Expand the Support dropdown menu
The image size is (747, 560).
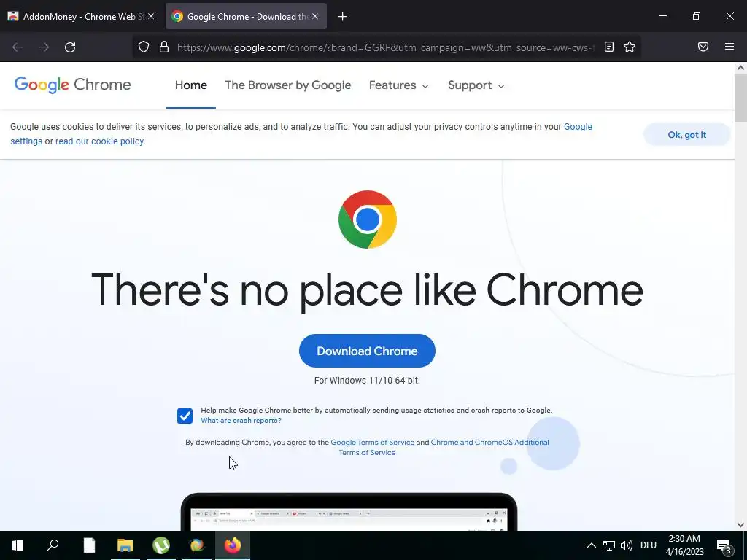[476, 85]
